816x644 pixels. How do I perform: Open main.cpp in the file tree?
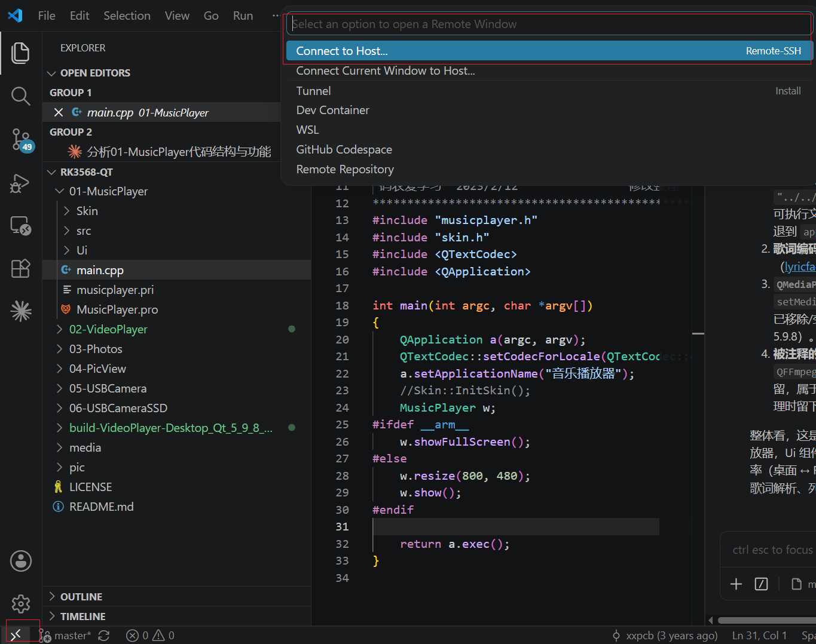pos(176,270)
